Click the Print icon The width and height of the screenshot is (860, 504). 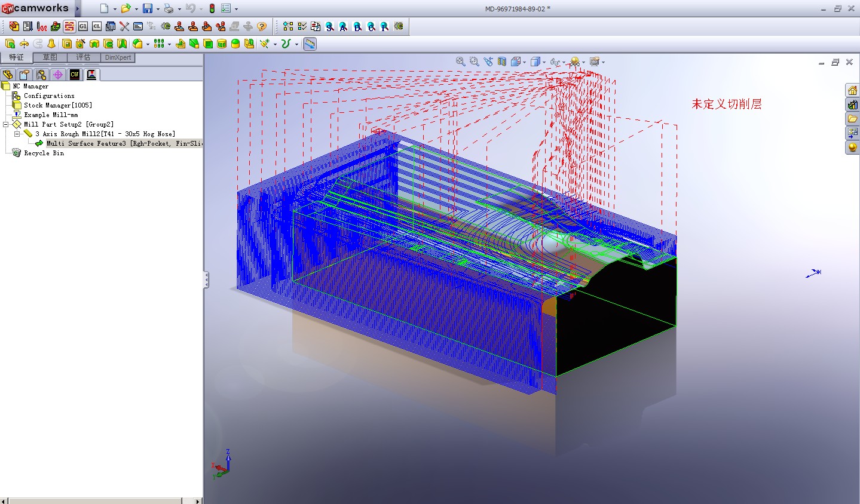coord(169,8)
